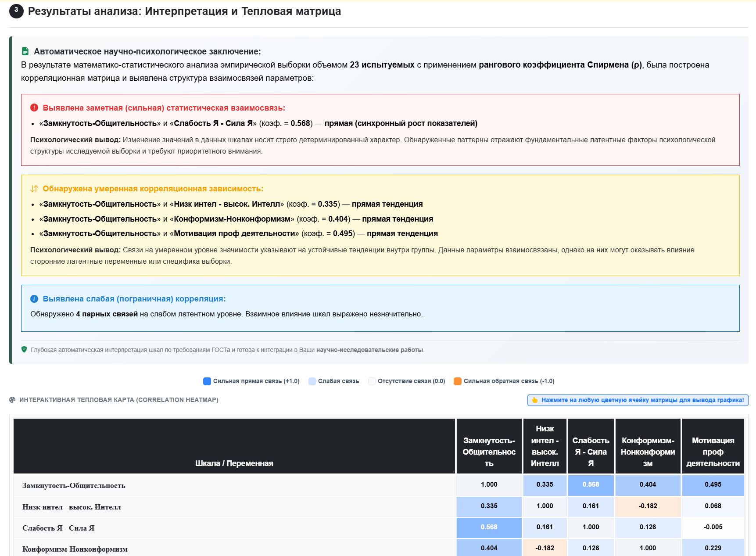
Task: Click the white no-correlation legend swatch
Action: (372, 381)
